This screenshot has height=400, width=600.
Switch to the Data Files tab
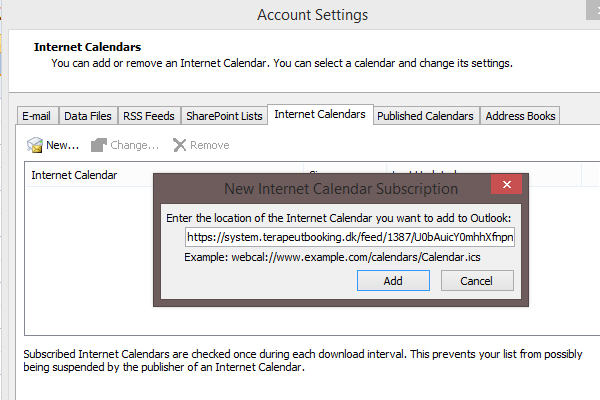(88, 116)
